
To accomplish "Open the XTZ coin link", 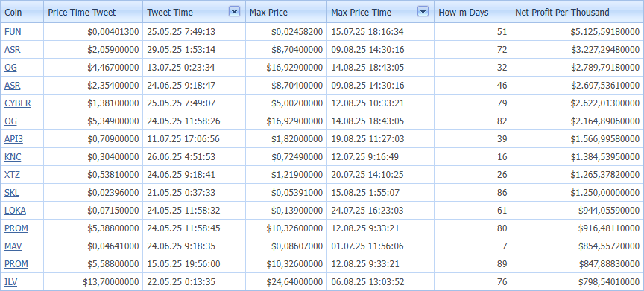I will 13,175.
